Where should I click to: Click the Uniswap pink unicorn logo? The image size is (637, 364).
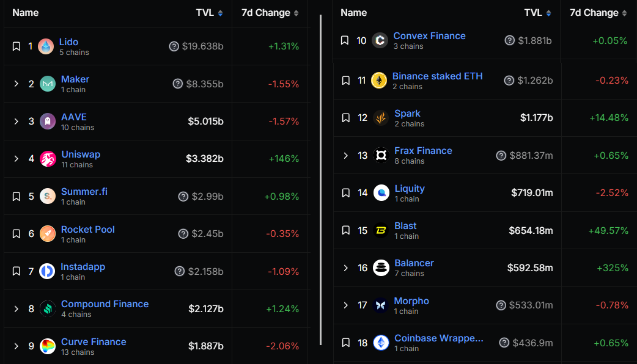[48, 159]
